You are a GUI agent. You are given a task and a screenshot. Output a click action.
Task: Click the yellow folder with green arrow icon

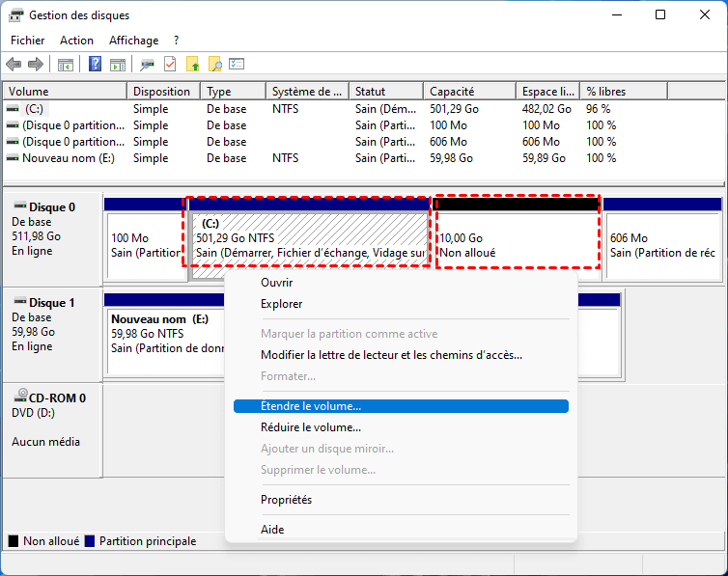pos(193,65)
